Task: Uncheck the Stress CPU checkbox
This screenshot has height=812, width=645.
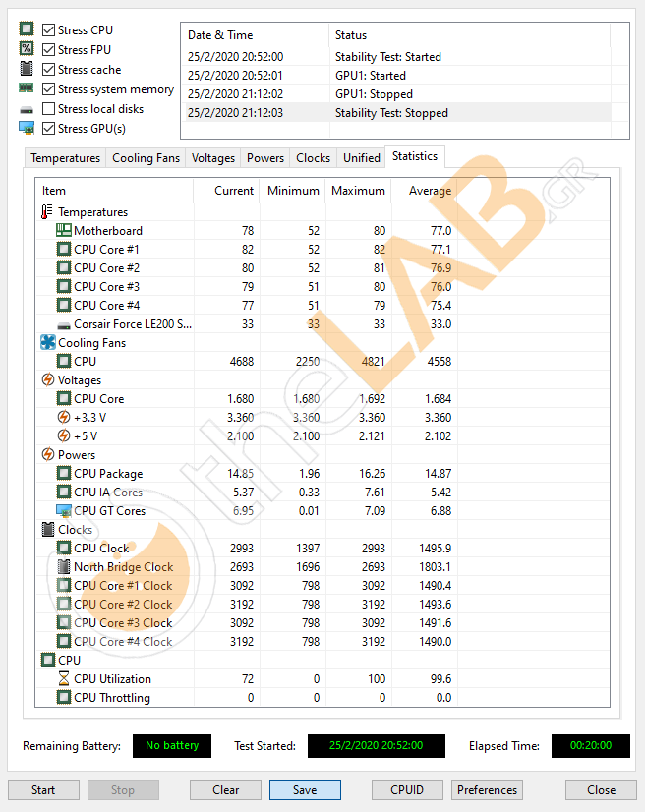Action: [x=48, y=30]
